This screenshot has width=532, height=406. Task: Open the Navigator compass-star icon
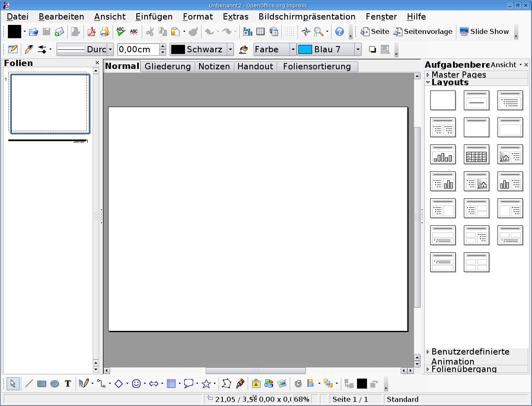(x=306, y=32)
